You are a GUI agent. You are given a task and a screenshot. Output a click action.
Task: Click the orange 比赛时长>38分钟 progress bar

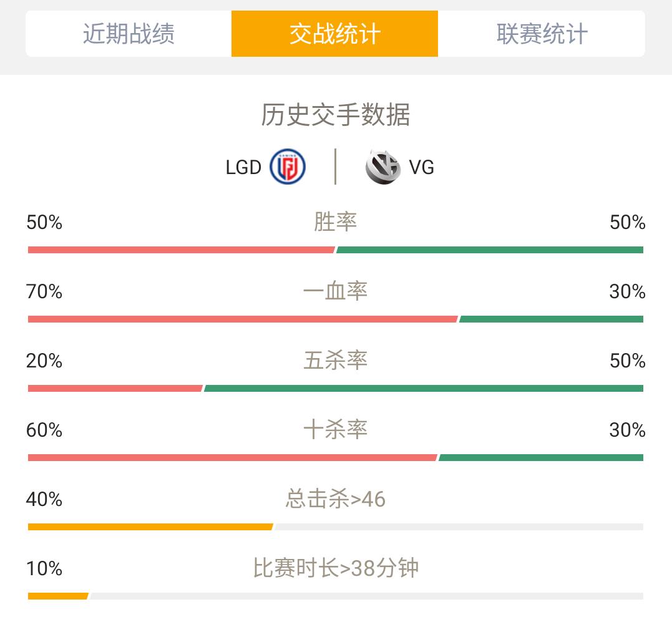coord(58,596)
